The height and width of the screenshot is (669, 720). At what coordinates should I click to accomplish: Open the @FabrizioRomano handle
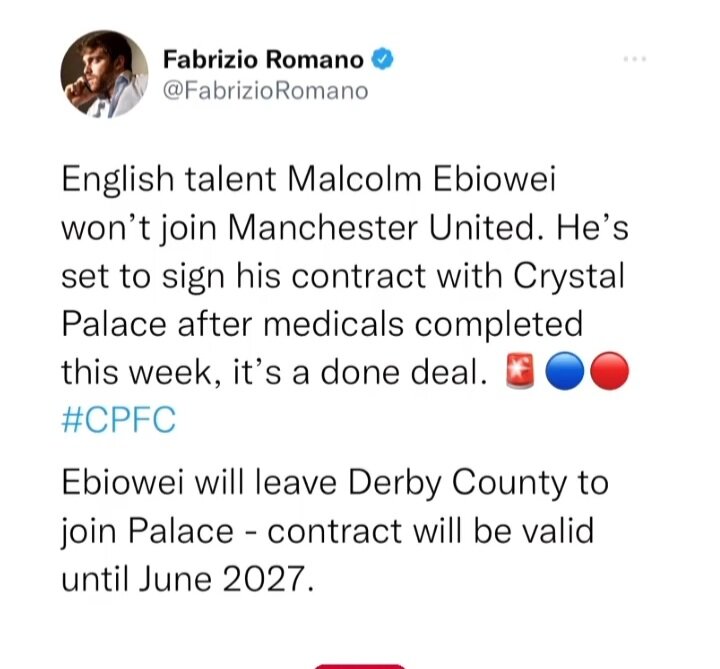click(x=265, y=91)
